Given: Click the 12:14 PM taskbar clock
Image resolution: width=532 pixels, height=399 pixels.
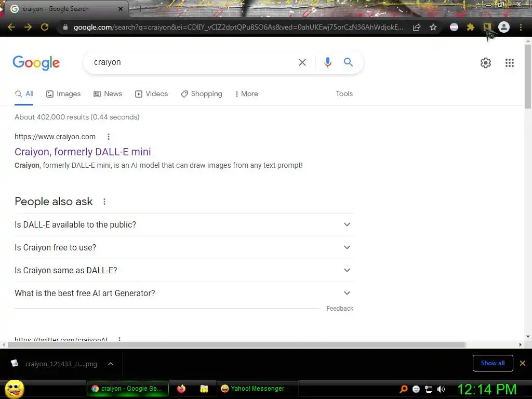Looking at the screenshot, I should [x=487, y=389].
